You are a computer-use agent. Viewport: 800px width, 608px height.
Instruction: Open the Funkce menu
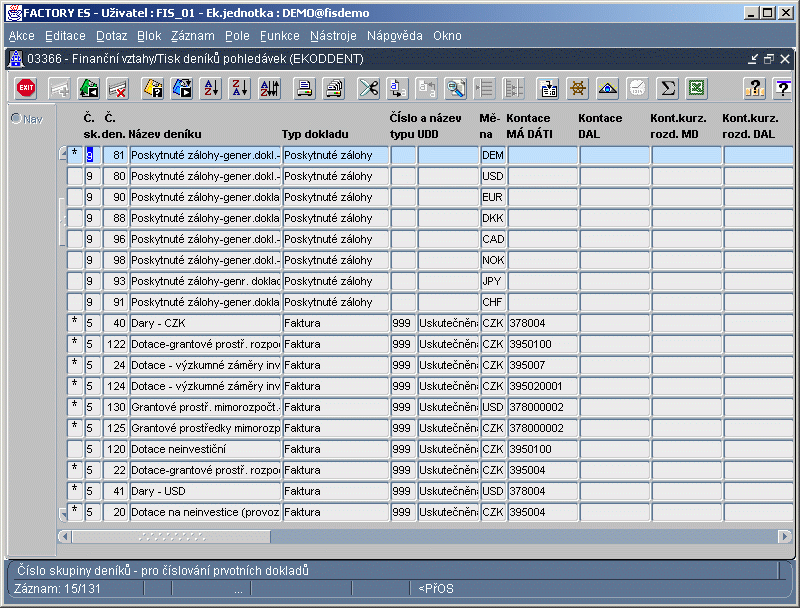click(x=280, y=36)
